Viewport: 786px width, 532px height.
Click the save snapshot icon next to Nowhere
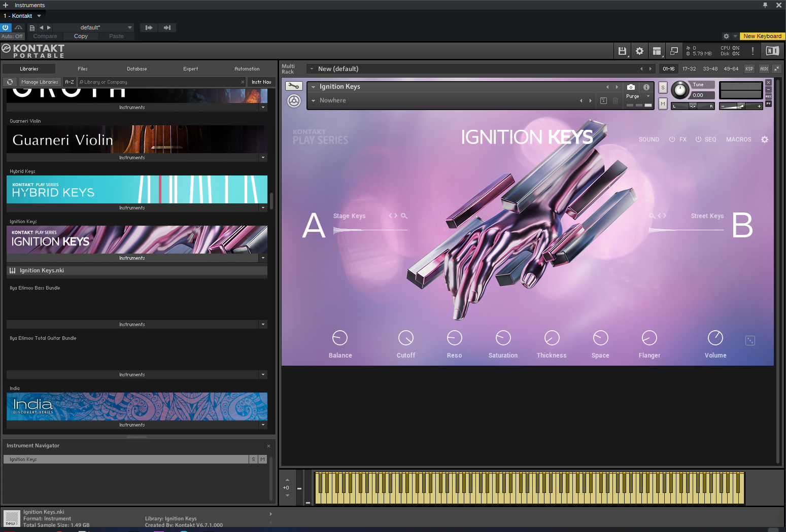click(x=603, y=100)
